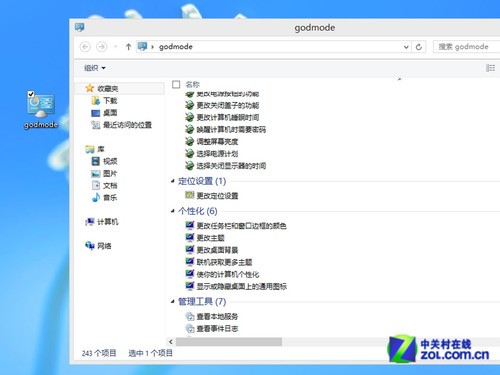Select 计算机 in navigation pane
This screenshot has width=500, height=375.
(108, 222)
